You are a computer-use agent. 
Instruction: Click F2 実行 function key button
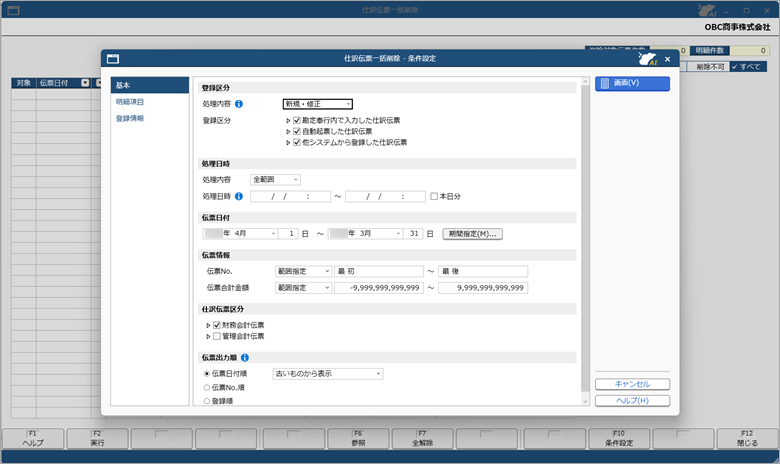tap(98, 439)
